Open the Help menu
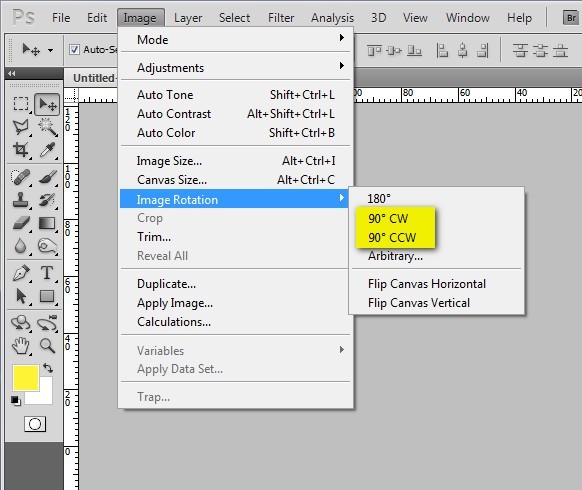Viewport: 582px width, 490px height. tap(519, 17)
